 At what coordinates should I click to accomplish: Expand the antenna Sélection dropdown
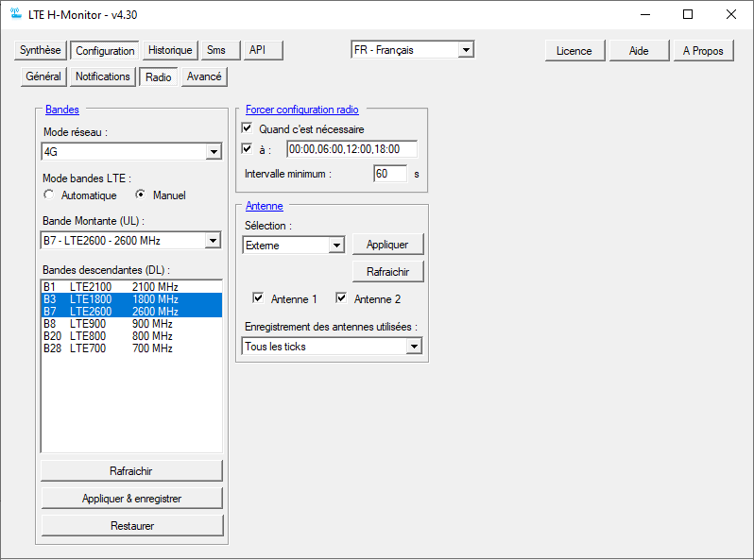point(335,246)
